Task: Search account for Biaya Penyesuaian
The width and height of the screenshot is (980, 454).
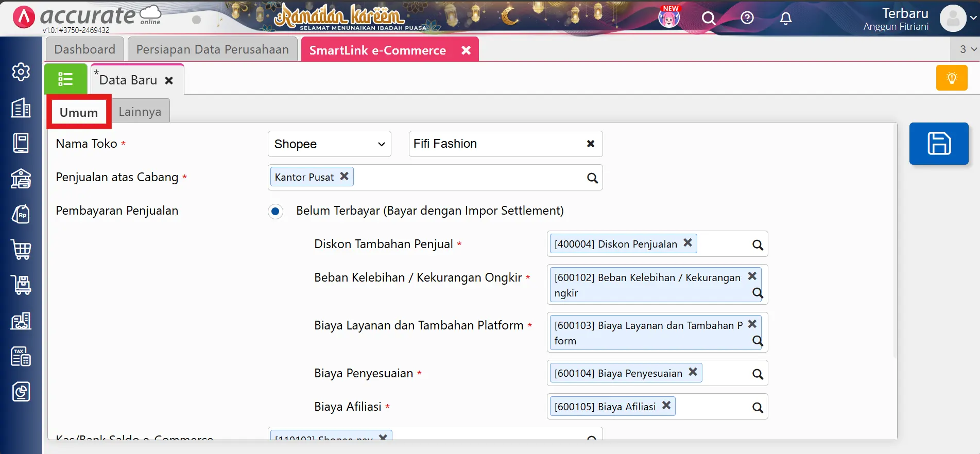Action: (x=758, y=374)
